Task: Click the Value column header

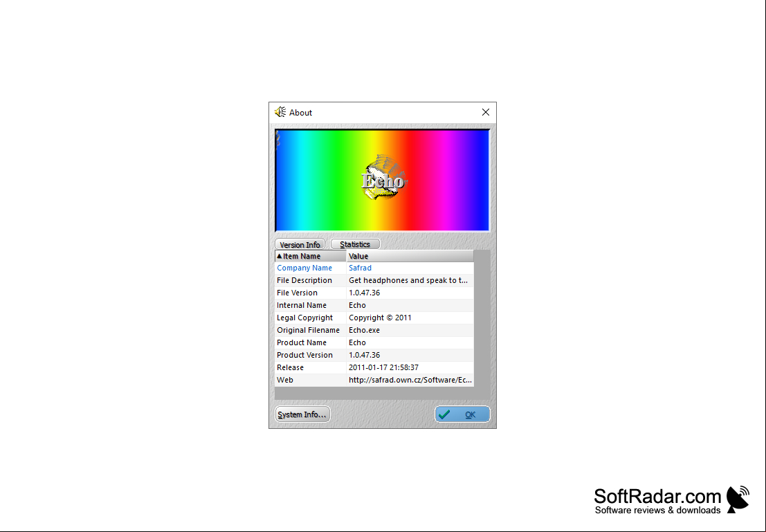Action: click(410, 256)
